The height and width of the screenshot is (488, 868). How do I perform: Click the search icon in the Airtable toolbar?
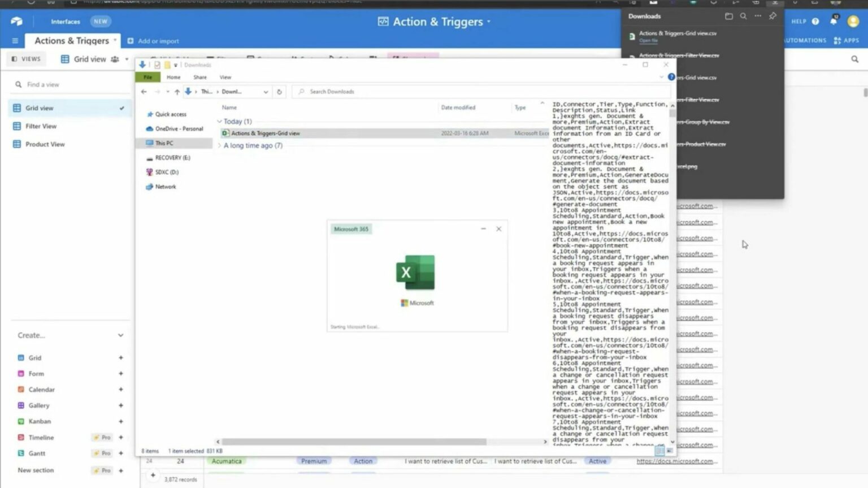[x=853, y=59]
